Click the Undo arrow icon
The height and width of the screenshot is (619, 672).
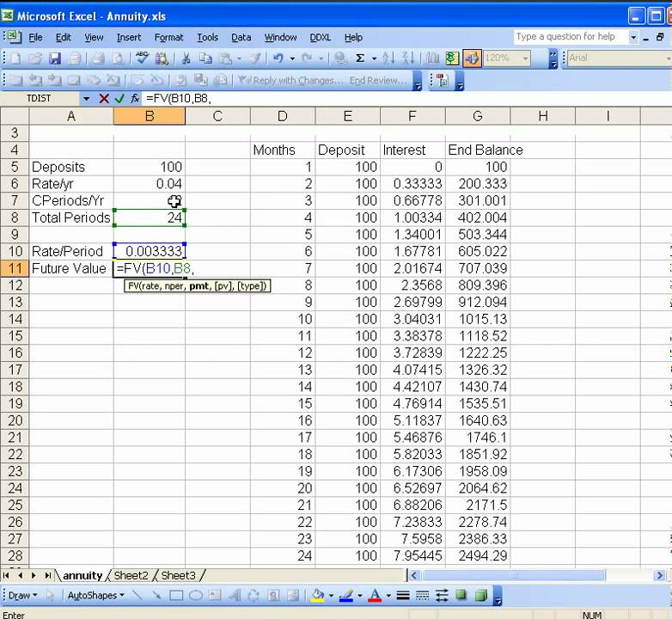coord(278,58)
